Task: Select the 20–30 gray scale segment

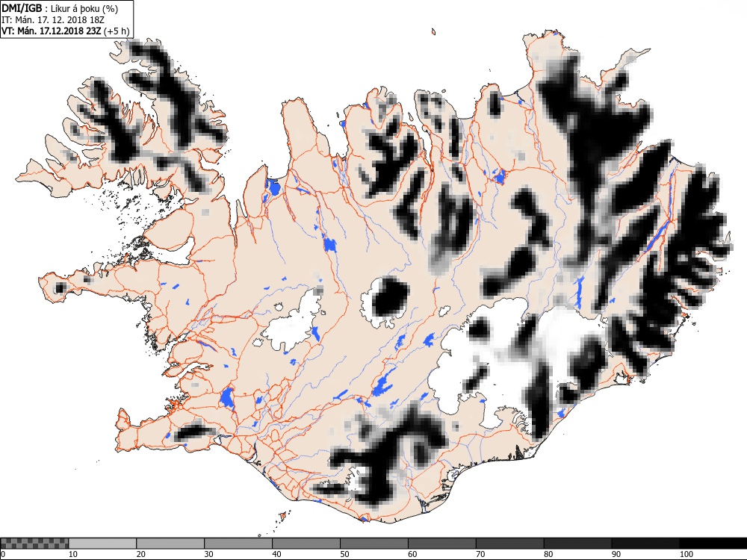Action: point(170,544)
